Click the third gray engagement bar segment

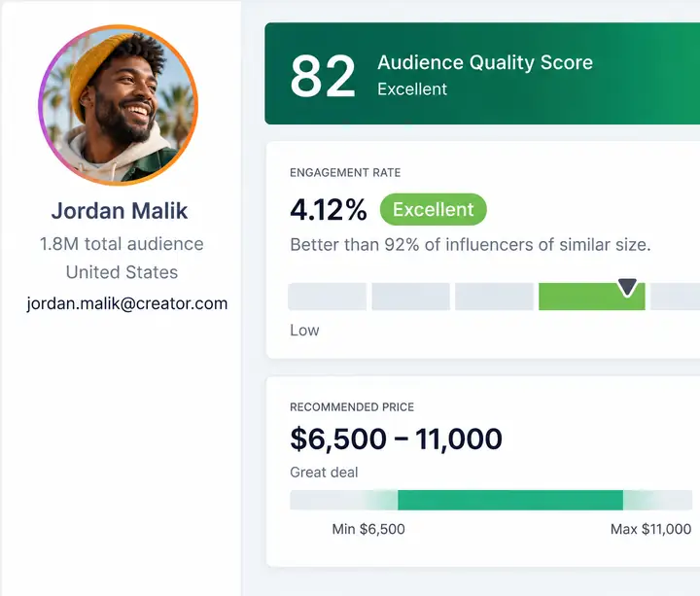[x=494, y=297]
